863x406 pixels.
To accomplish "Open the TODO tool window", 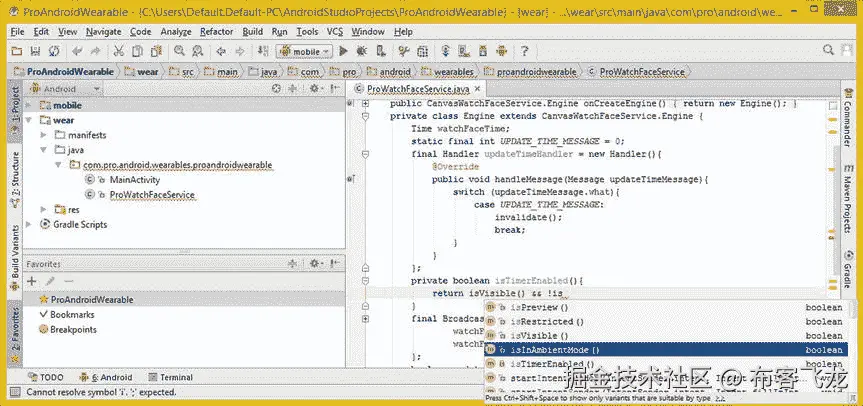I will click(x=46, y=377).
